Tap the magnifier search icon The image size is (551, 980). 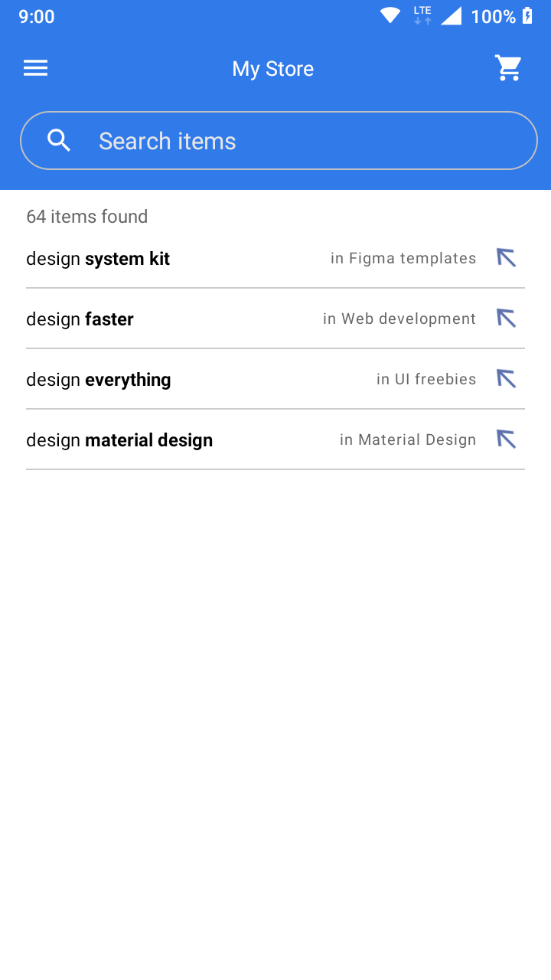(x=59, y=141)
